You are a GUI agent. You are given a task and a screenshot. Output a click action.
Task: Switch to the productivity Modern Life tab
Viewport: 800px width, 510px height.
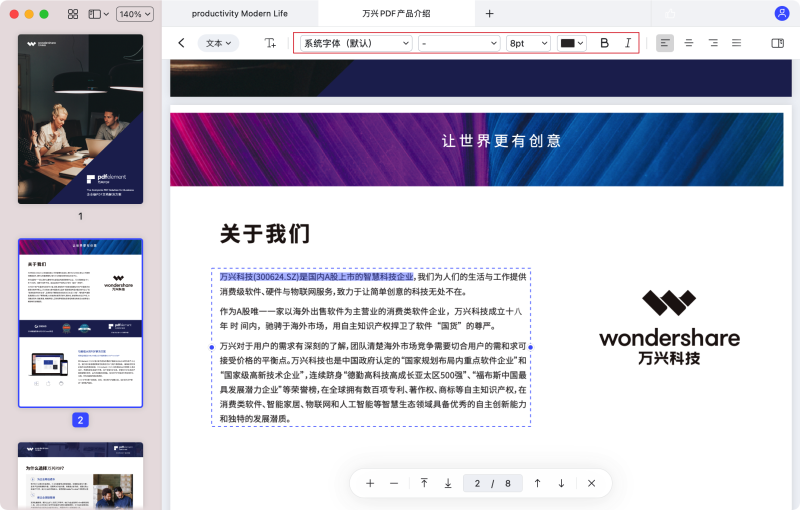(240, 14)
